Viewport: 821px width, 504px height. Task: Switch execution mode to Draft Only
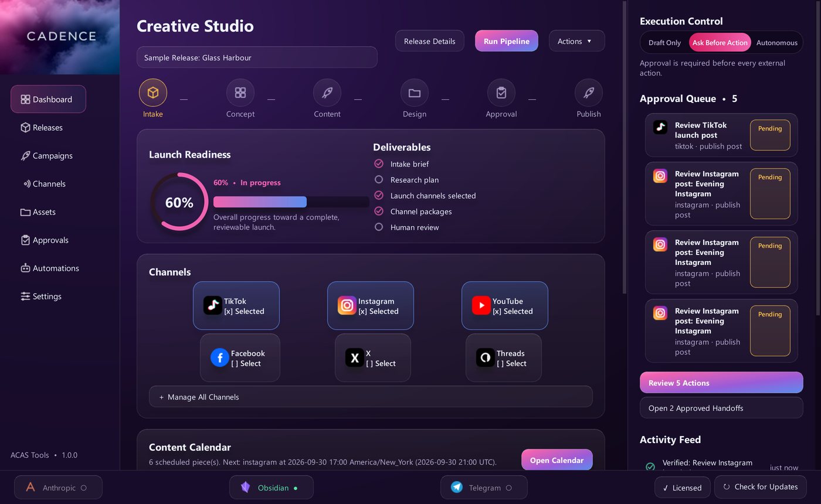(x=664, y=42)
